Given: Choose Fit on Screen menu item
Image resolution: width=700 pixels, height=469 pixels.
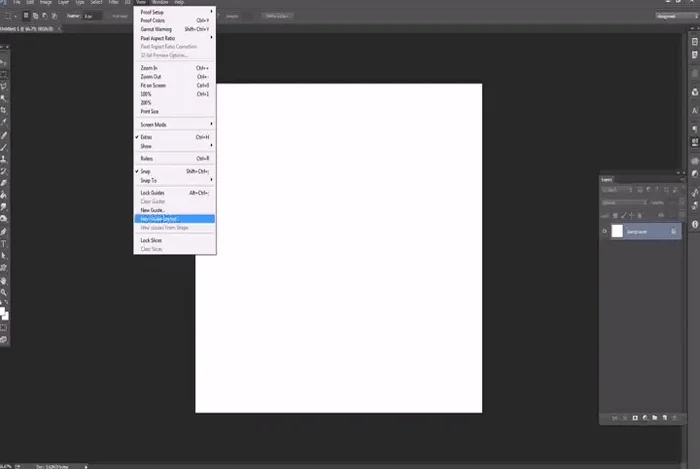Looking at the screenshot, I should (x=175, y=85).
